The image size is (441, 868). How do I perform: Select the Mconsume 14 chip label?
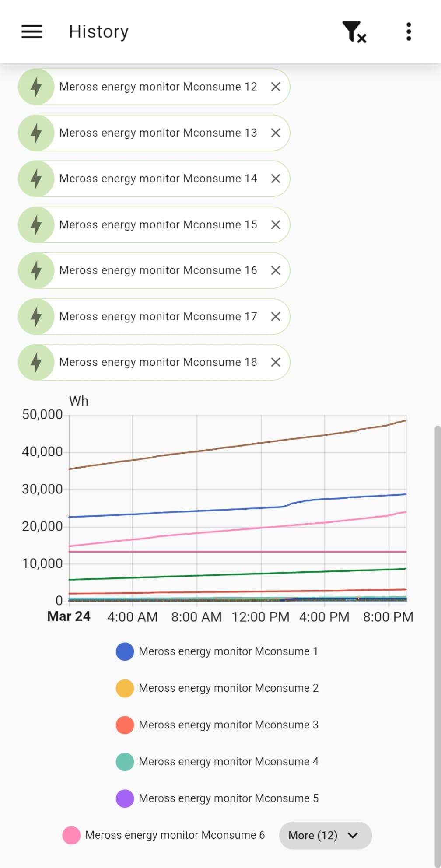click(158, 178)
